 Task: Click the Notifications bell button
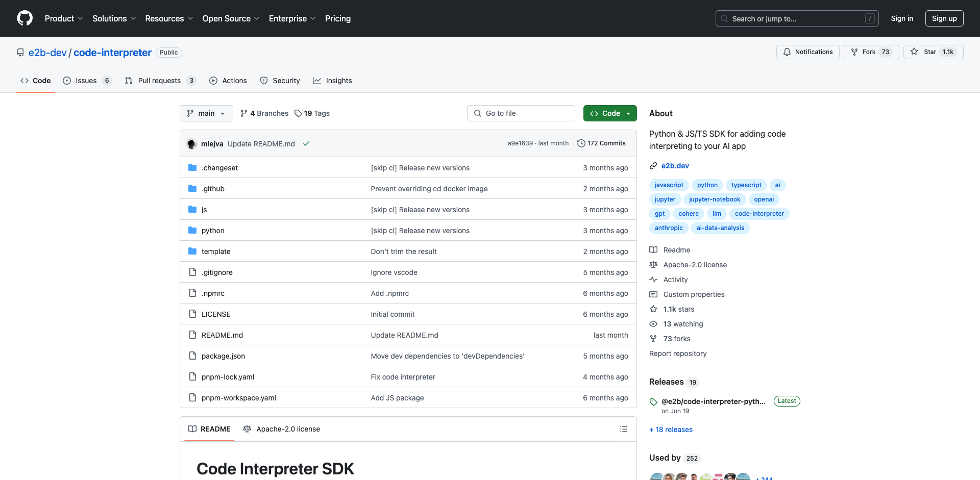click(807, 52)
